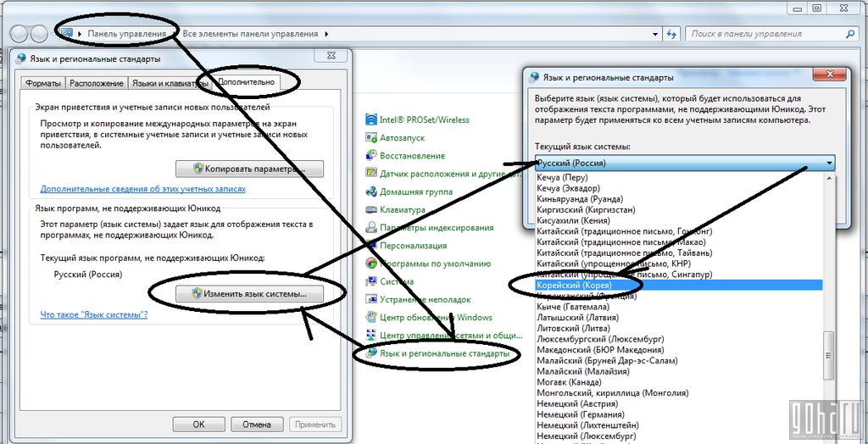This screenshot has height=444, width=868.
Task: Switch to the Форматы tab
Action: [43, 84]
